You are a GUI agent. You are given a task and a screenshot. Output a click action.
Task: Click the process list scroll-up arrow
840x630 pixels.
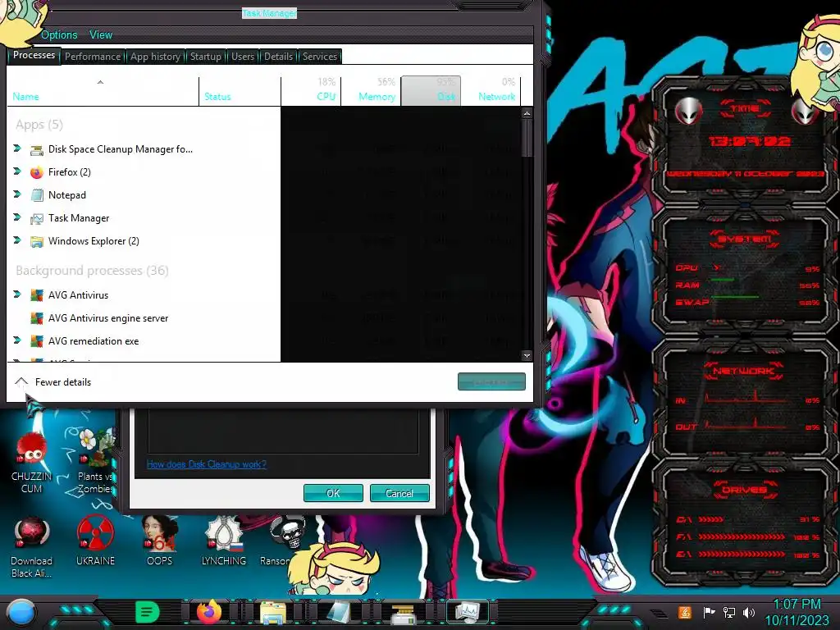click(x=527, y=113)
